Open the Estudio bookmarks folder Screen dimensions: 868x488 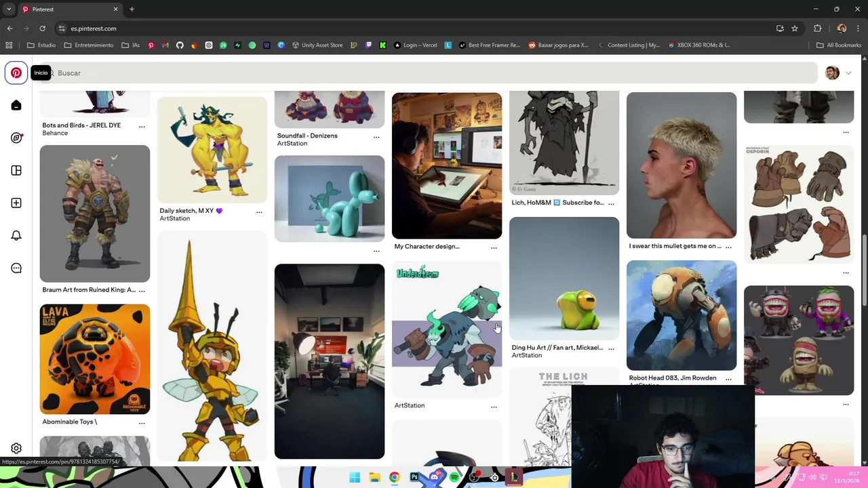[41, 45]
